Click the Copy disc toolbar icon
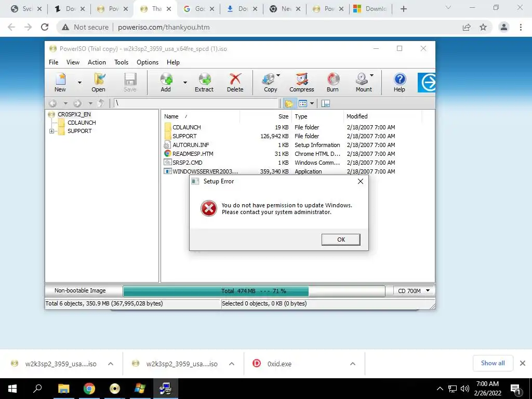The image size is (532, 399). pyautogui.click(x=270, y=83)
